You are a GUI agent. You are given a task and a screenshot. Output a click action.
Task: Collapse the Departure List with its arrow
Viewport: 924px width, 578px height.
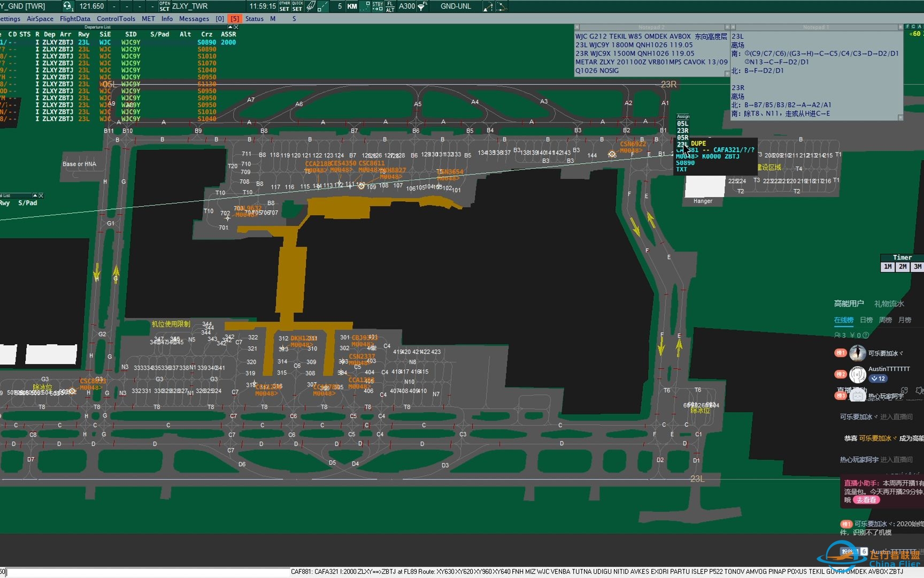pyautogui.click(x=230, y=27)
